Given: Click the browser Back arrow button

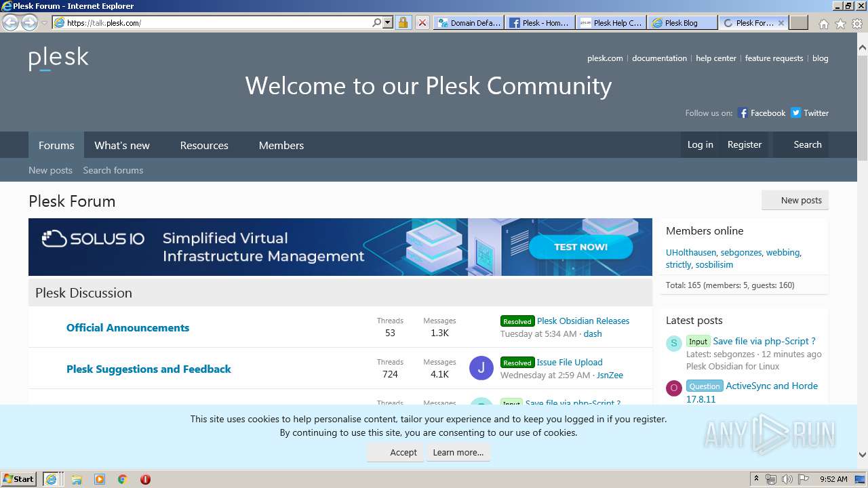Looking at the screenshot, I should [x=11, y=22].
